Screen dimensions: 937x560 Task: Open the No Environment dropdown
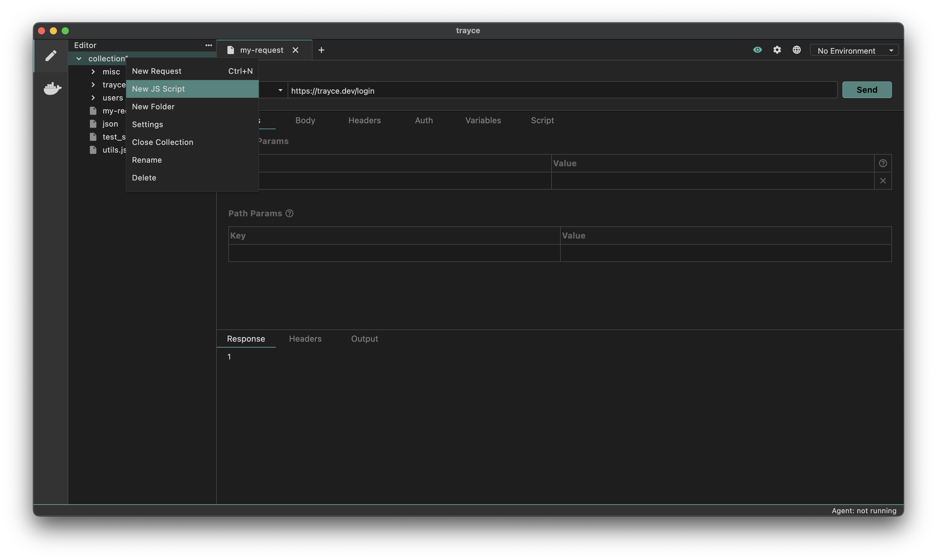pos(854,51)
